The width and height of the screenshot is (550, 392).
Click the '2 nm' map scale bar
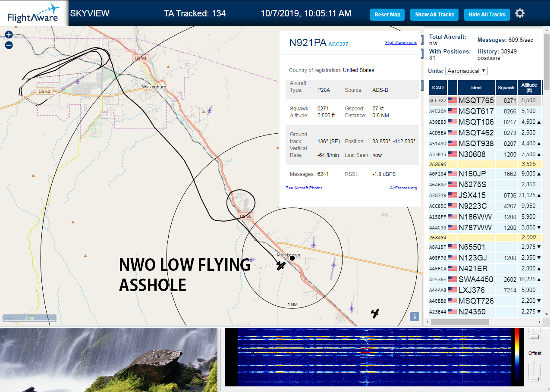click(29, 318)
